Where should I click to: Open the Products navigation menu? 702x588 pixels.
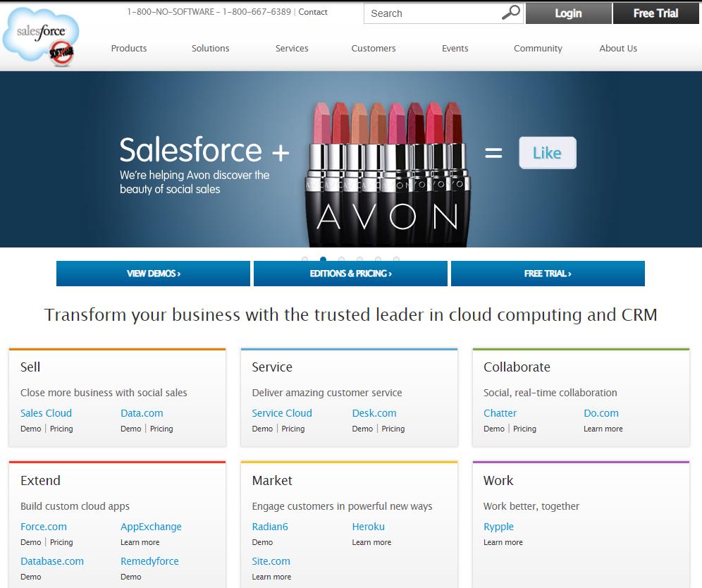click(129, 49)
